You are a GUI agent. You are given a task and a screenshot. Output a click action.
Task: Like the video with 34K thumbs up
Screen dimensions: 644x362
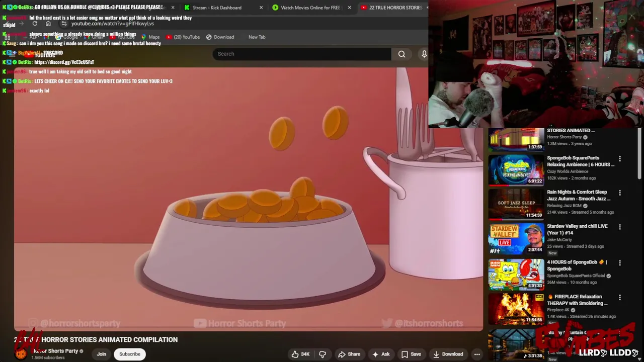click(300, 354)
